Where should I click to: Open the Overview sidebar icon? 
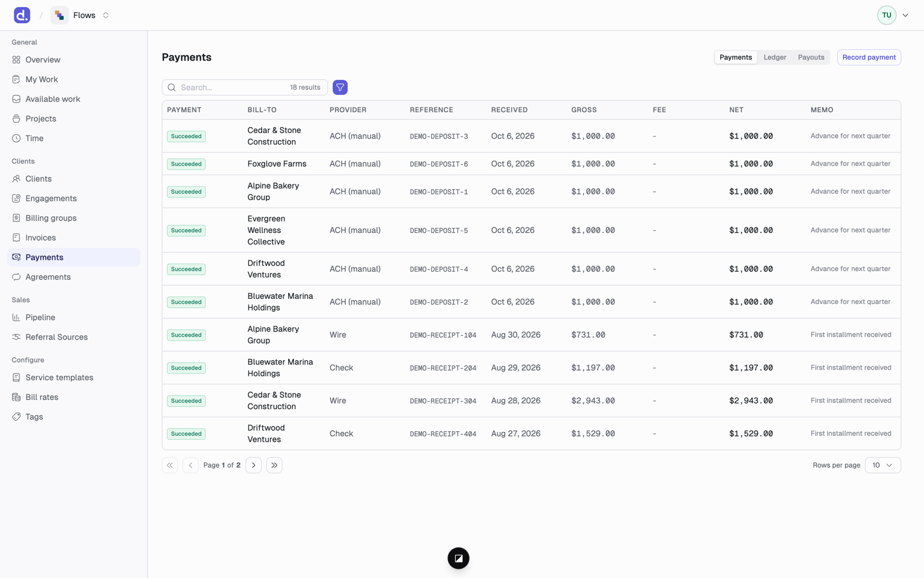point(16,60)
